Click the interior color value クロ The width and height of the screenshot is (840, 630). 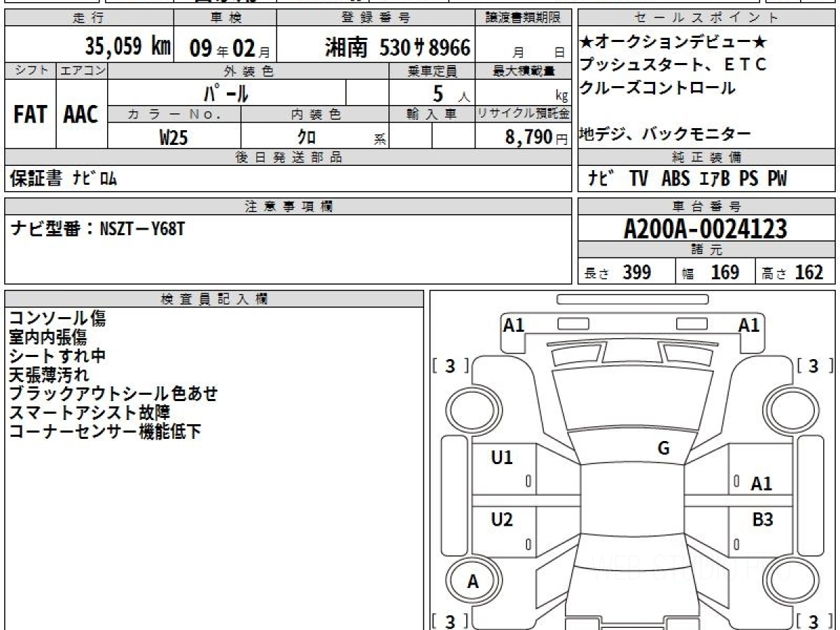(307, 136)
